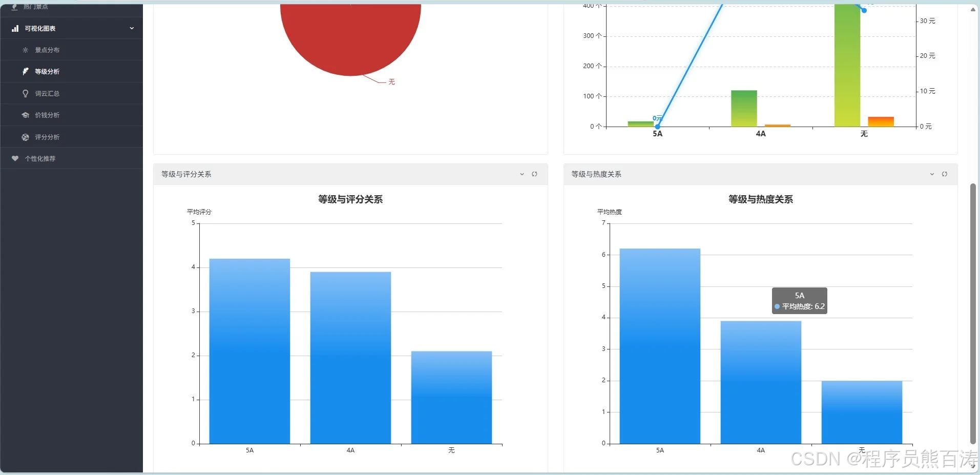Collapse the 等级与热度关系 panel chevron

[932, 174]
